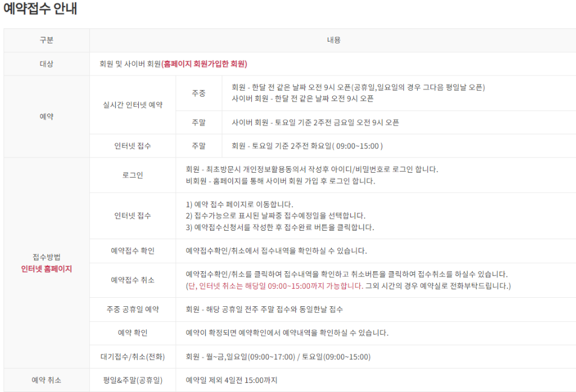The image size is (576, 392).
Task: Click the "로그인" row label
Action: (x=133, y=175)
